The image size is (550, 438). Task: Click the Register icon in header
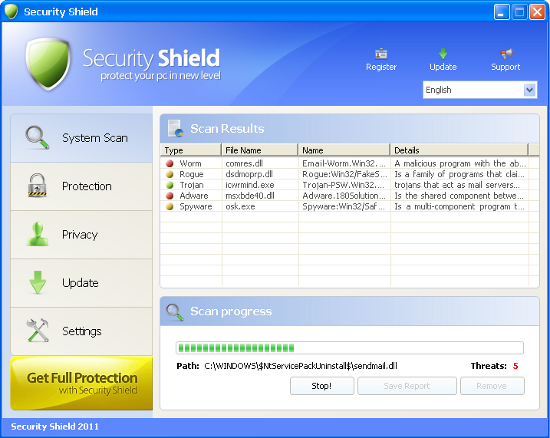click(x=381, y=54)
